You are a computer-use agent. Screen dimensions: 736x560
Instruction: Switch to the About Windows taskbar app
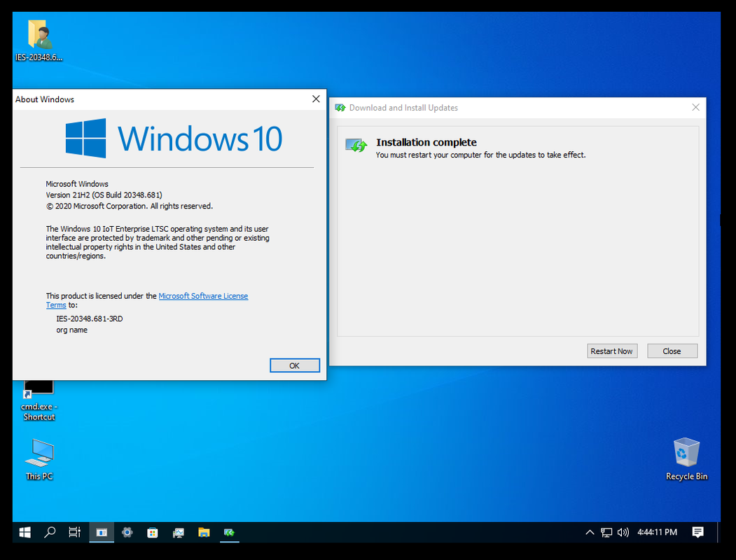coord(102,532)
